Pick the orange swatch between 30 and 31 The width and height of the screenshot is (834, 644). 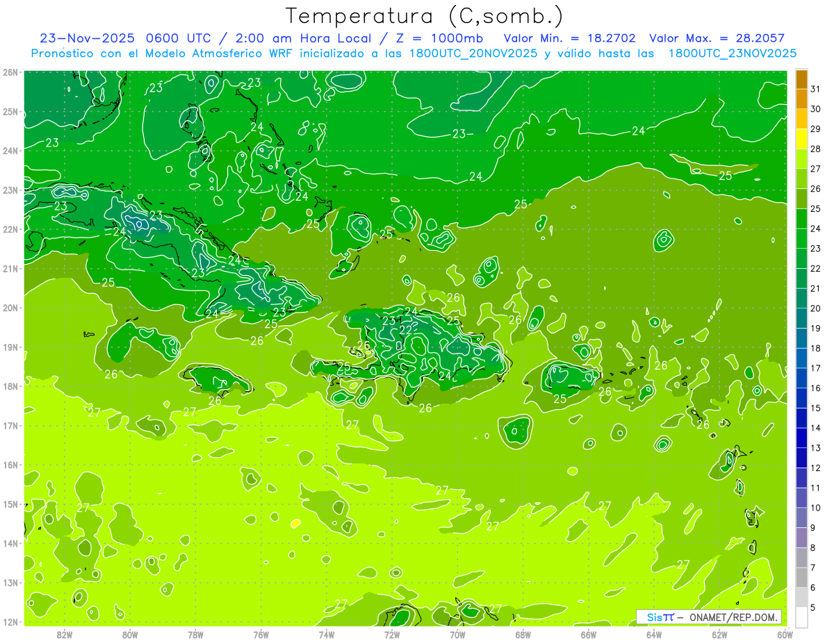click(801, 99)
